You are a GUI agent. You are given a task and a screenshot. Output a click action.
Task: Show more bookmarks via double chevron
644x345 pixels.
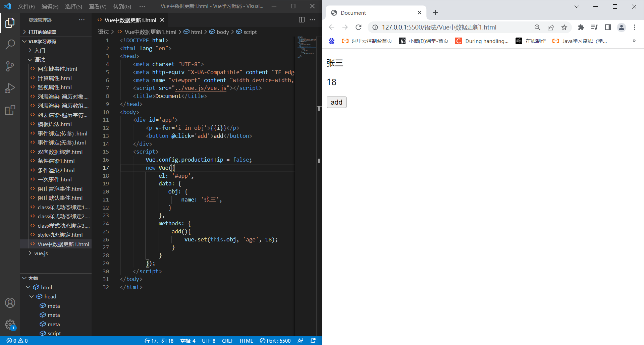point(634,41)
